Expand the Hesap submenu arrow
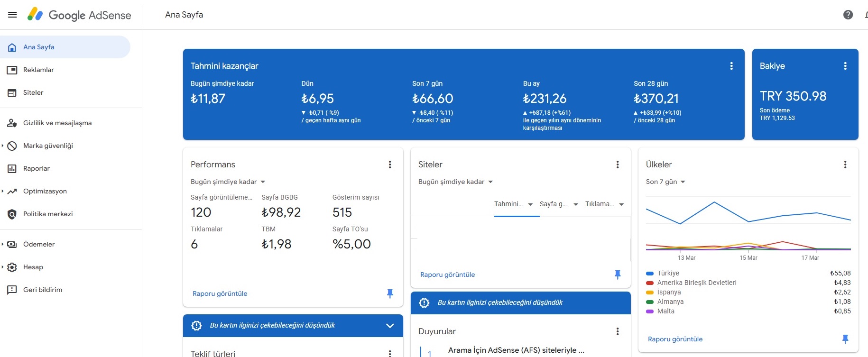Viewport: 868px width, 357px height. pyautogui.click(x=2, y=267)
